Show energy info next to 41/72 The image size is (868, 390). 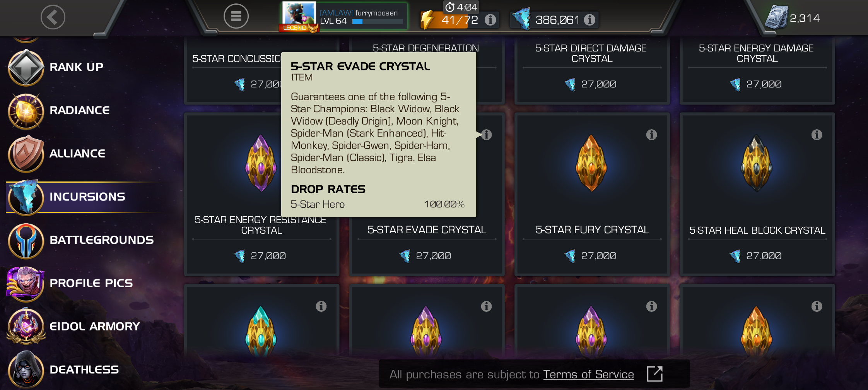(x=490, y=20)
